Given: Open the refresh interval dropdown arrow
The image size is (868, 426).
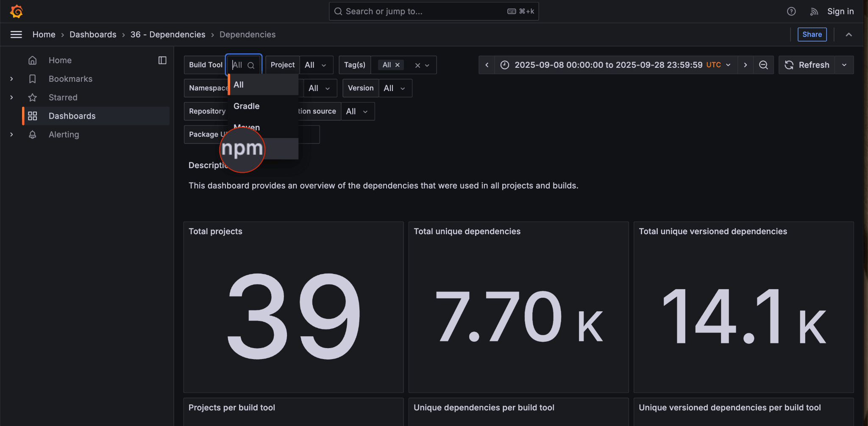Looking at the screenshot, I should coord(844,65).
